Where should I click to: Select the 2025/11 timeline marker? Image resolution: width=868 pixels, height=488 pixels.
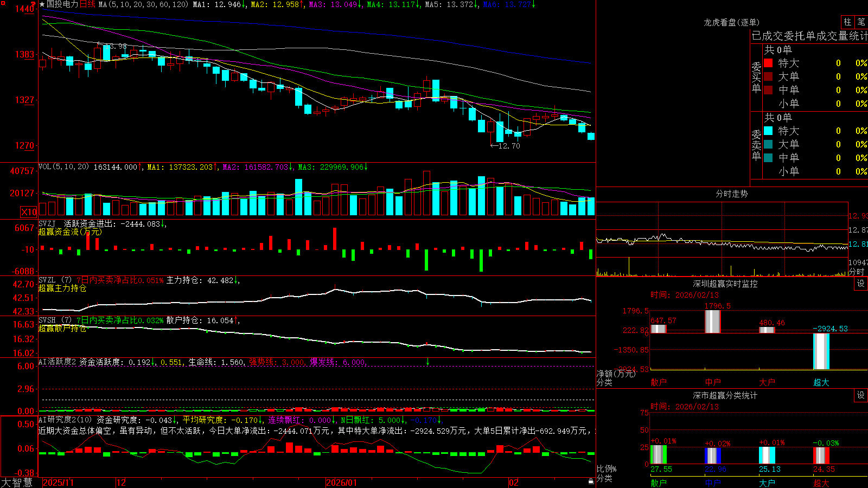pos(58,483)
